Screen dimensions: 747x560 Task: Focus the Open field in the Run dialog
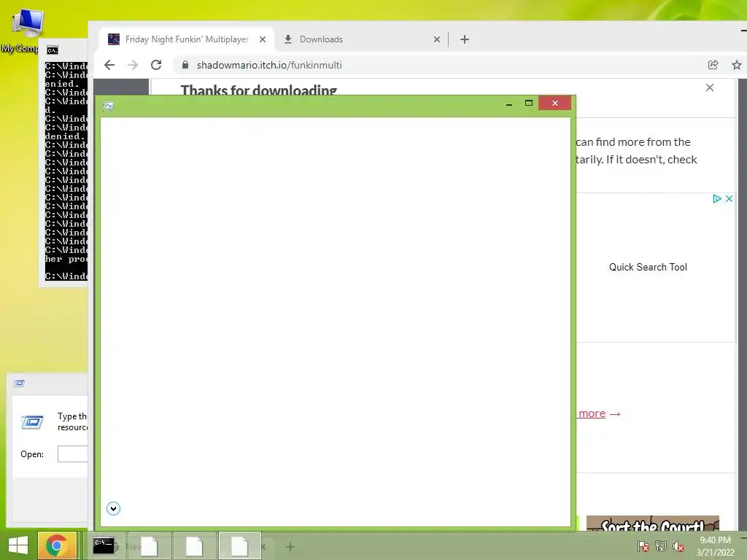[x=72, y=454]
